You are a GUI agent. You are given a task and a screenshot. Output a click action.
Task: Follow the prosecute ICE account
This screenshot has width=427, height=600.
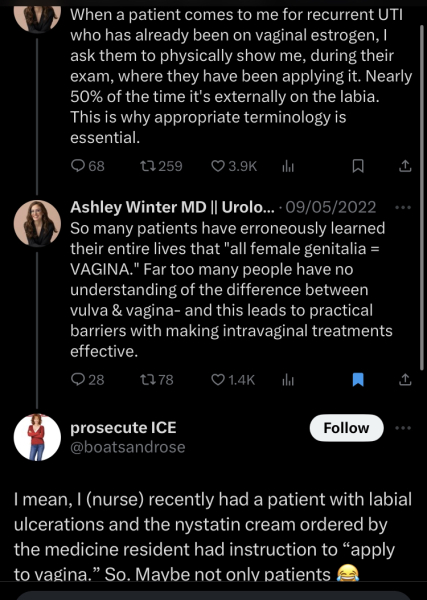point(346,428)
